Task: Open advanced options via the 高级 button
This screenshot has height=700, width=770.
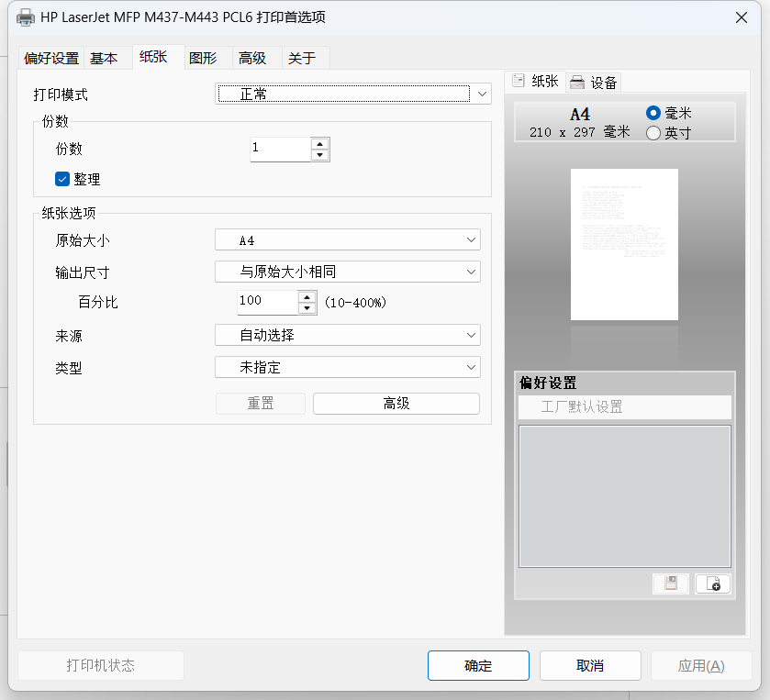Action: pyautogui.click(x=396, y=403)
